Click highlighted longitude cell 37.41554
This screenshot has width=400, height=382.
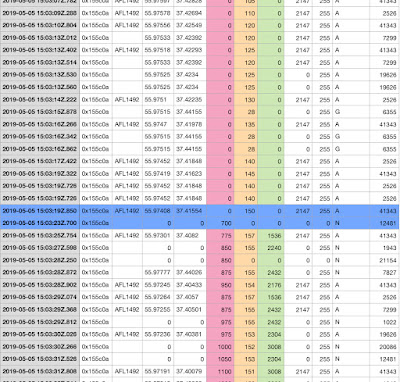[189, 211]
